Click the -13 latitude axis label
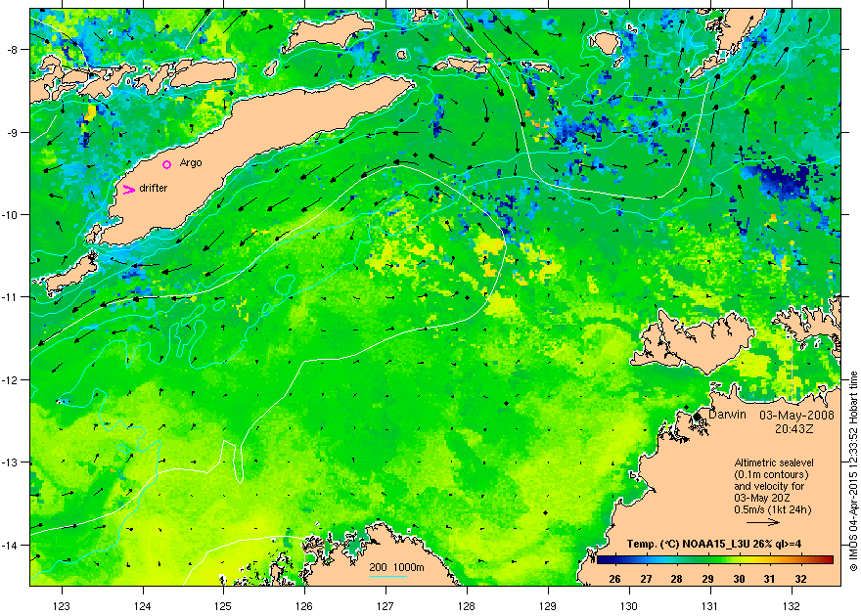The height and width of the screenshot is (616, 861). click(x=10, y=462)
